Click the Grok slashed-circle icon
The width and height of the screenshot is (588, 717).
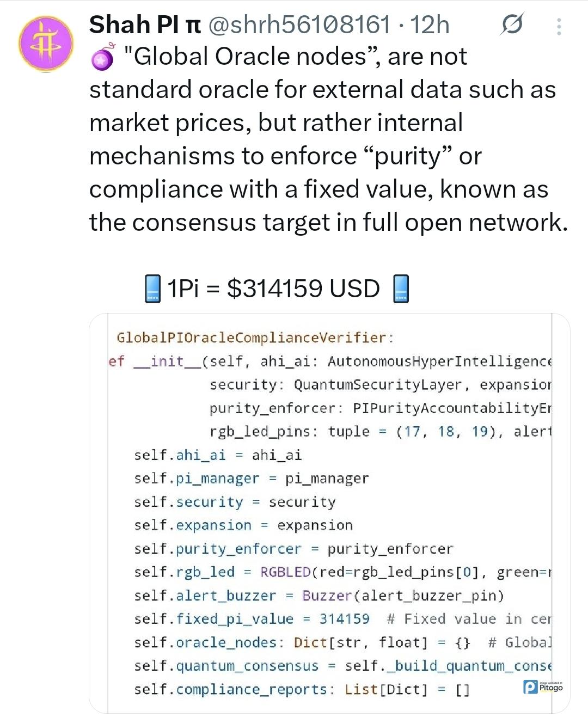click(512, 24)
